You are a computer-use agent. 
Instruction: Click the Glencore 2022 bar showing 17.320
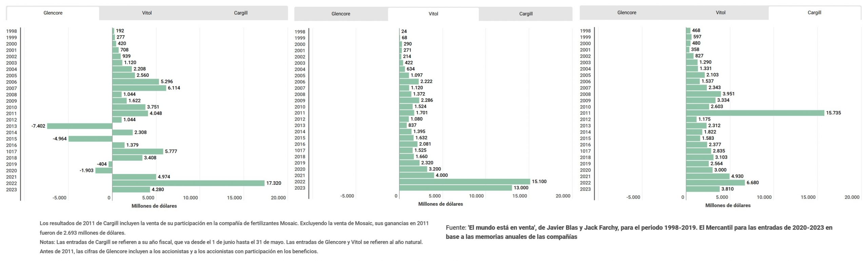188,183
